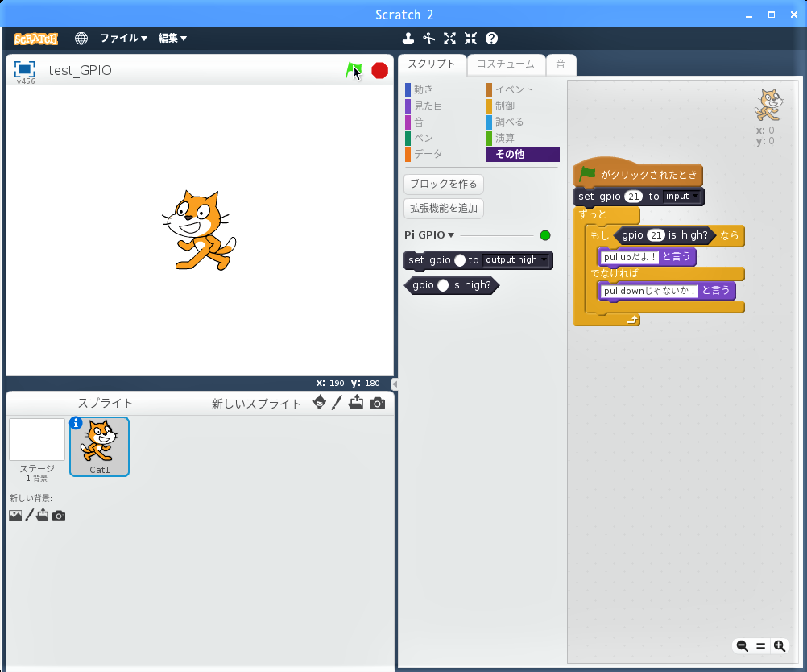Minimize the Scratch 2 window

(x=749, y=15)
